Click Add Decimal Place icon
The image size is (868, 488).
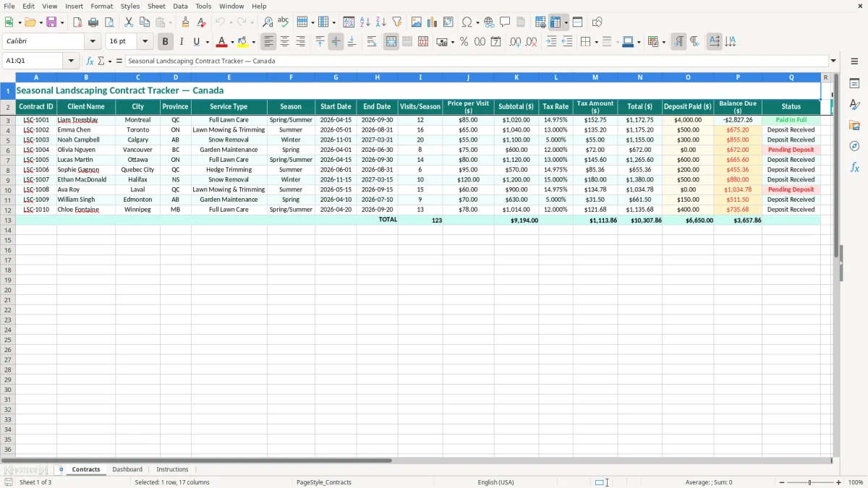(515, 42)
